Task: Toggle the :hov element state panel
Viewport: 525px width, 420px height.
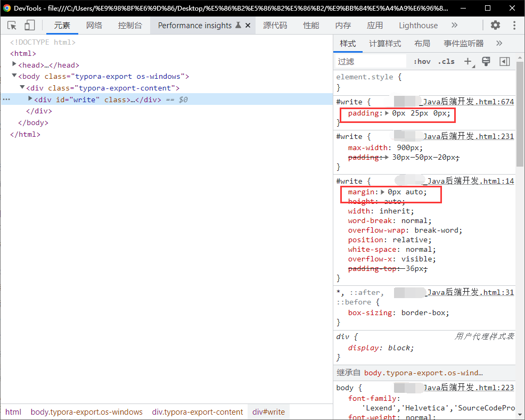Action: point(422,62)
